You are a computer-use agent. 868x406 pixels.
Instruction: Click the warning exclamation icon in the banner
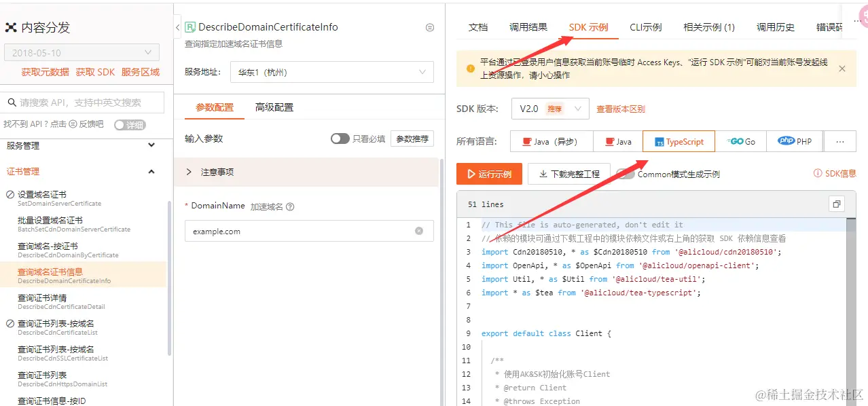pyautogui.click(x=471, y=69)
